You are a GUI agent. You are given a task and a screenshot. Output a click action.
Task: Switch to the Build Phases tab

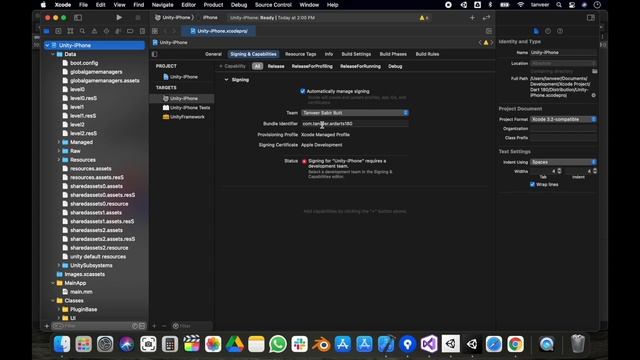click(x=393, y=54)
